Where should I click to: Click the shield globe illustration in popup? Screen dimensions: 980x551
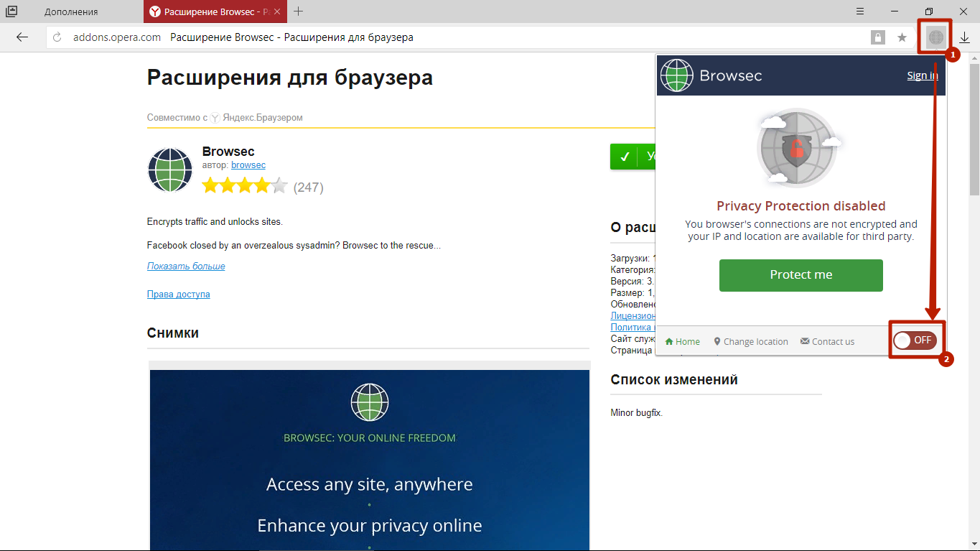pos(797,147)
